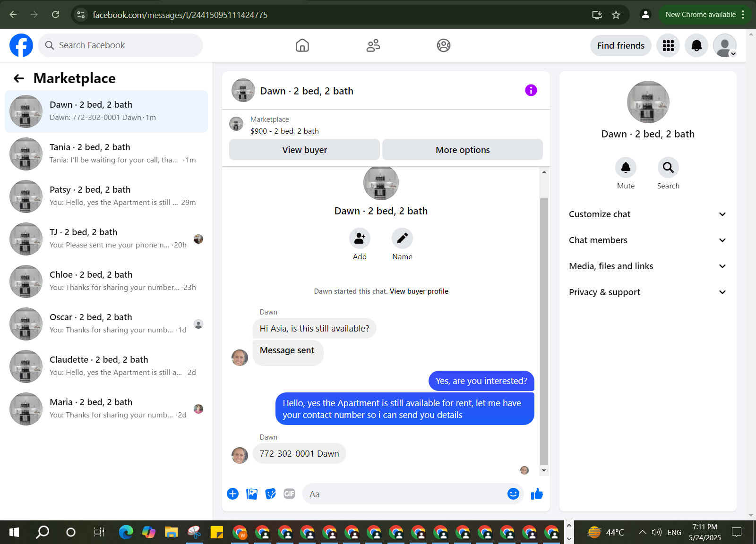
Task: Open the Facebook menu grid icon
Action: tap(668, 45)
